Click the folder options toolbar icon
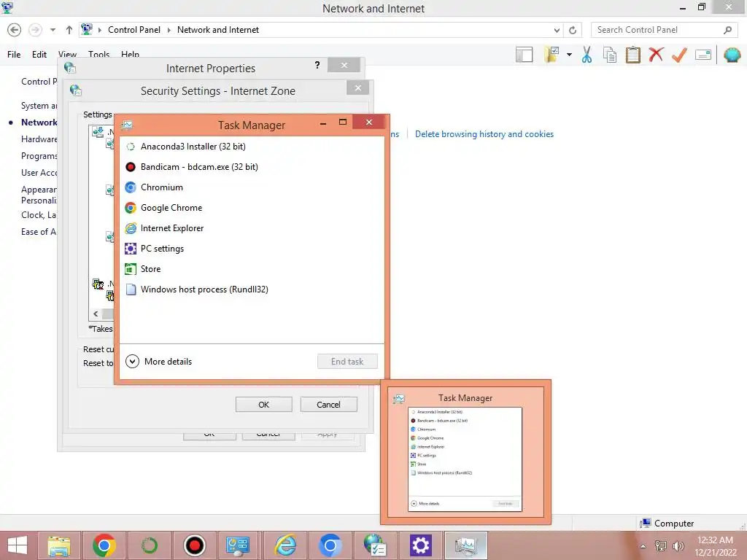Viewport: 747px width, 560px height. [x=552, y=55]
